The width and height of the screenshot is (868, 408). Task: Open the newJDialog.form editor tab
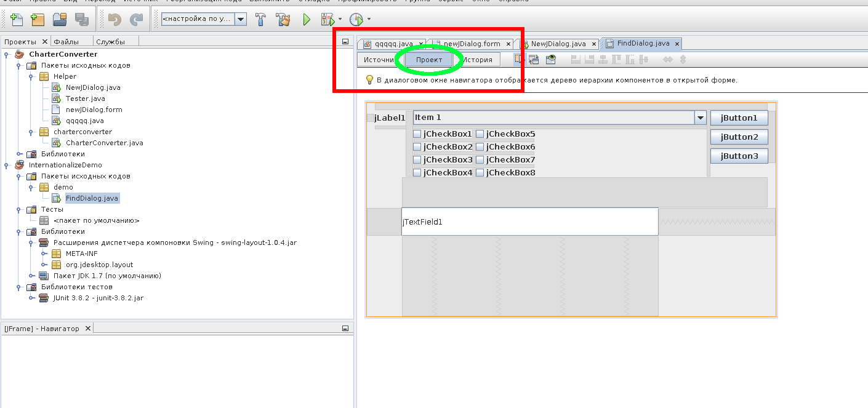click(471, 44)
